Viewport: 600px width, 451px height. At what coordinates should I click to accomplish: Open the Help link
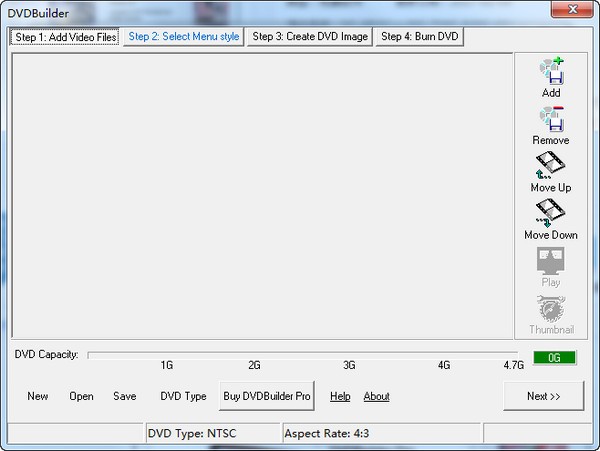(x=340, y=396)
